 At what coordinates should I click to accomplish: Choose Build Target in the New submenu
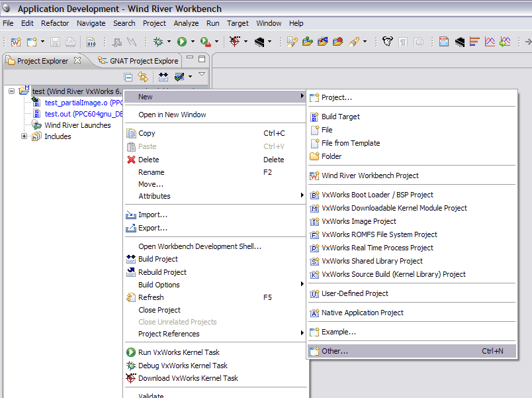412,117
